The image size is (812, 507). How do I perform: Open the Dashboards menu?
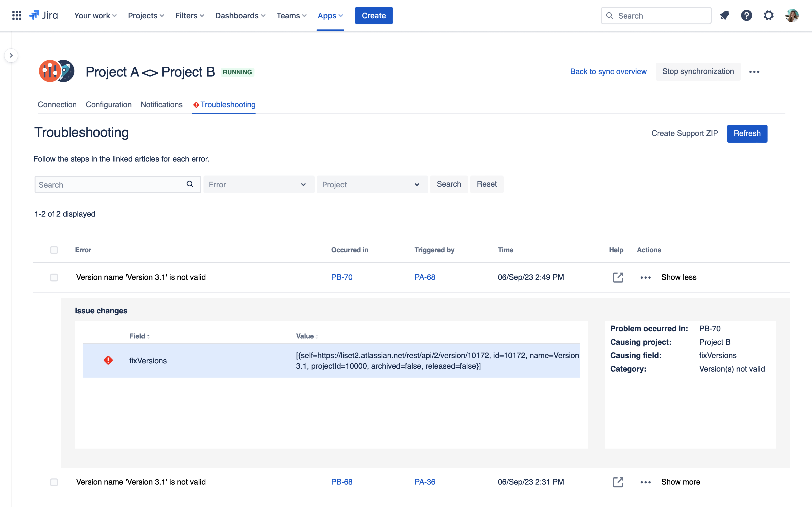point(240,16)
